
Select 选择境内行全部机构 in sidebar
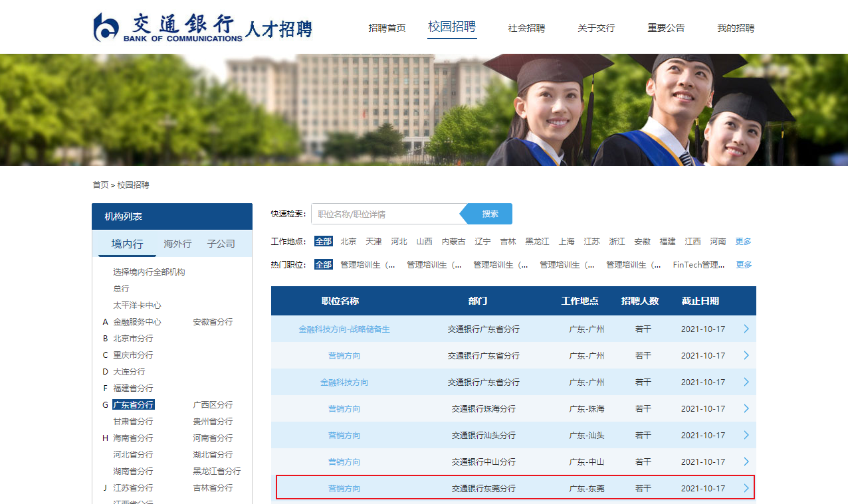click(x=149, y=272)
